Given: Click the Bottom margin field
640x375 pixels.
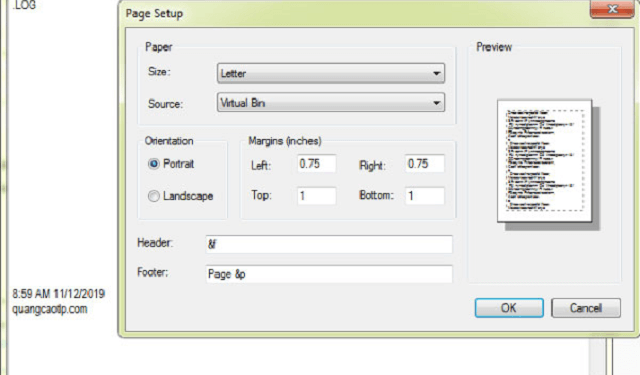Looking at the screenshot, I should [x=424, y=196].
